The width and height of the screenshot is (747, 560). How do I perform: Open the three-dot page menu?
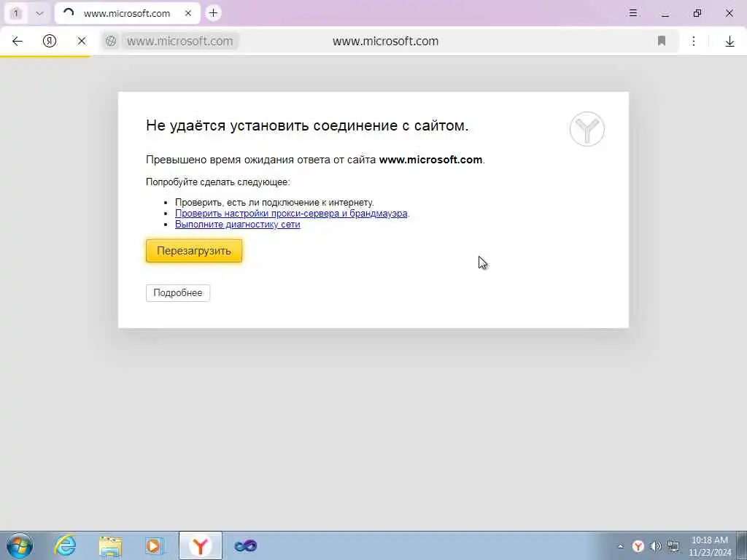[x=694, y=42]
